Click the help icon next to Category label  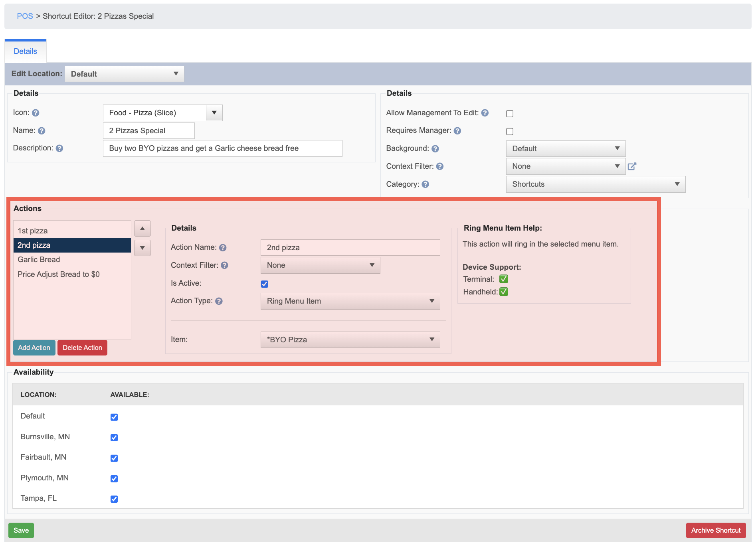click(425, 184)
